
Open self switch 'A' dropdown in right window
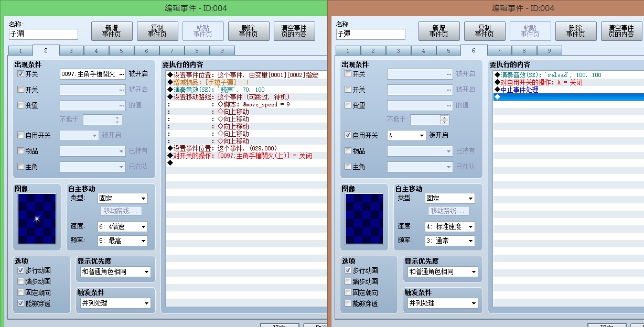pyautogui.click(x=406, y=135)
